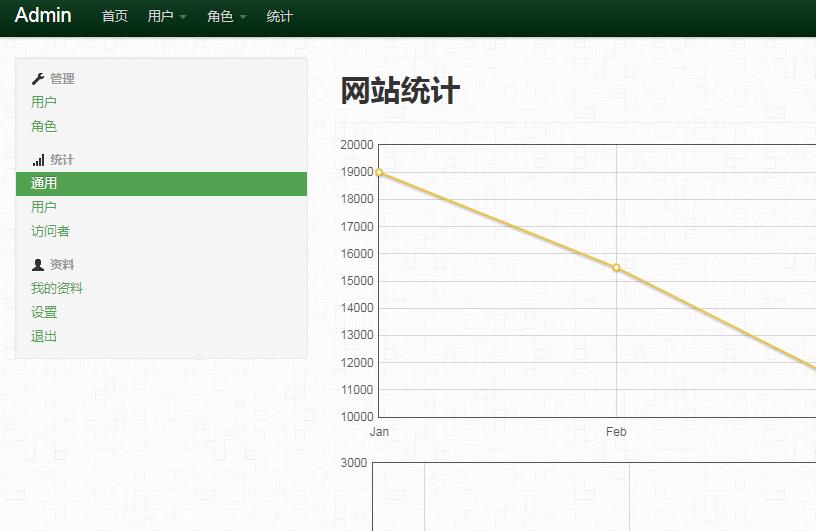The height and width of the screenshot is (531, 816).
Task: Click the Admin brand title
Action: tap(43, 15)
